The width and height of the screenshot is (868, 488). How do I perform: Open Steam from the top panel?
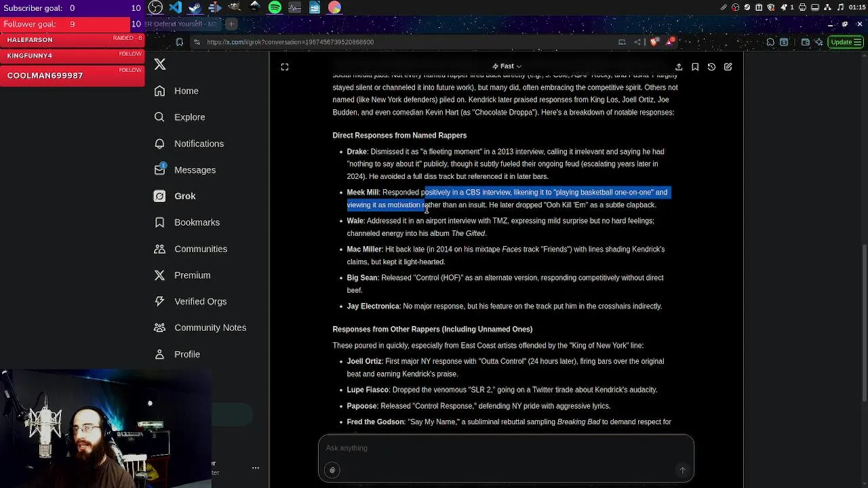pyautogui.click(x=195, y=7)
